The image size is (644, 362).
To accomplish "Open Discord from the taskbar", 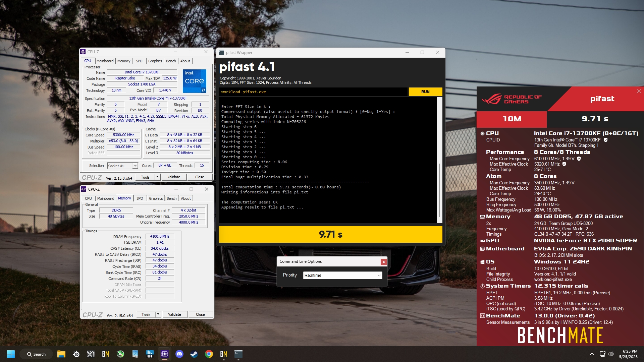I will pyautogui.click(x=179, y=354).
